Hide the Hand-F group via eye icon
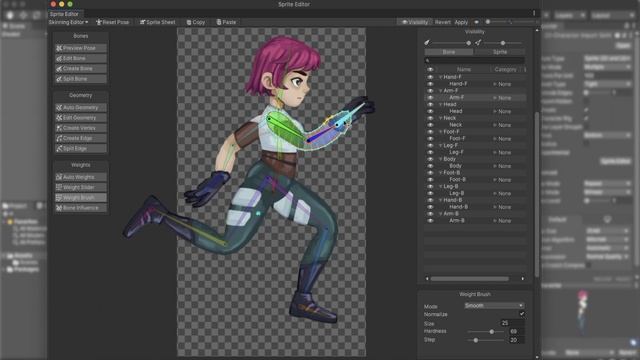640x360 pixels. point(430,77)
